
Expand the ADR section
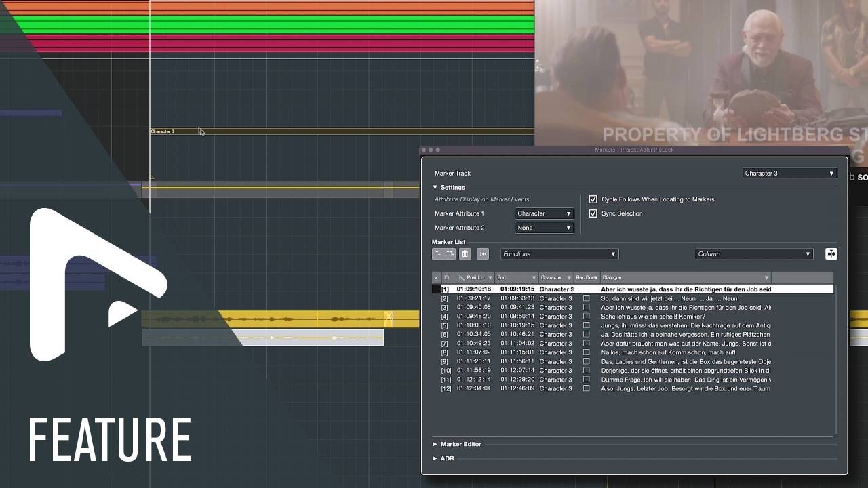(435, 458)
